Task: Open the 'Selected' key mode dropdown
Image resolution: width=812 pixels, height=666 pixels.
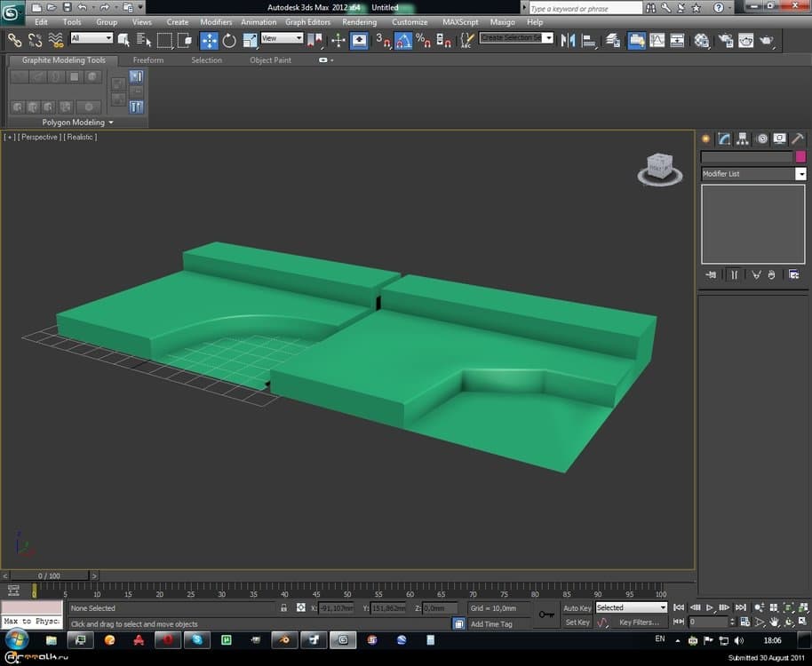Action: [x=631, y=608]
